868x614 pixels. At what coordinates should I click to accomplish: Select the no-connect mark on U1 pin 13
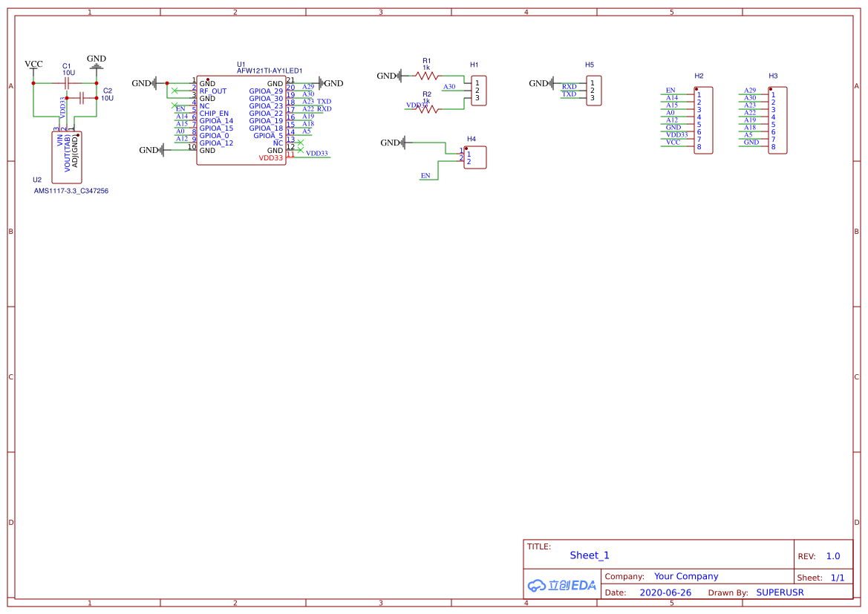[x=301, y=143]
